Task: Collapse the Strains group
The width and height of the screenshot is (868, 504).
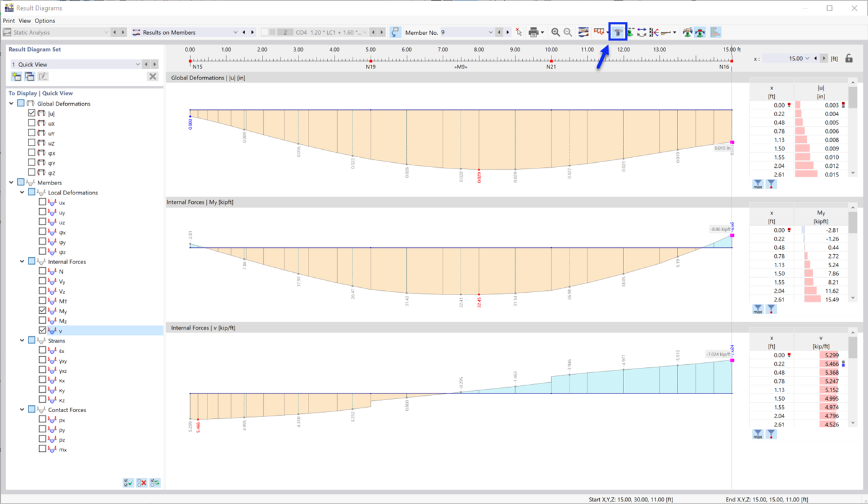Action: point(22,341)
